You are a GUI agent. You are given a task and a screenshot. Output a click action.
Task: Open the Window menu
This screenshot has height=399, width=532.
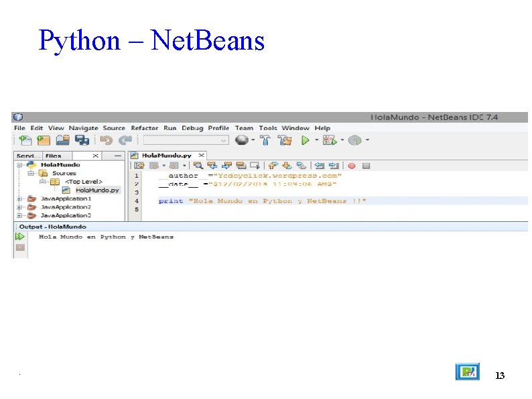pos(295,128)
